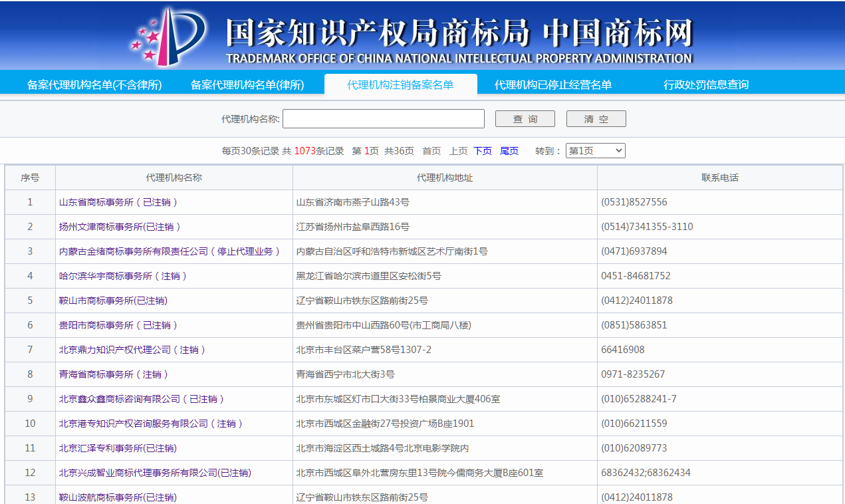Go to the 下页 next page link
The width and height of the screenshot is (845, 504).
click(483, 151)
